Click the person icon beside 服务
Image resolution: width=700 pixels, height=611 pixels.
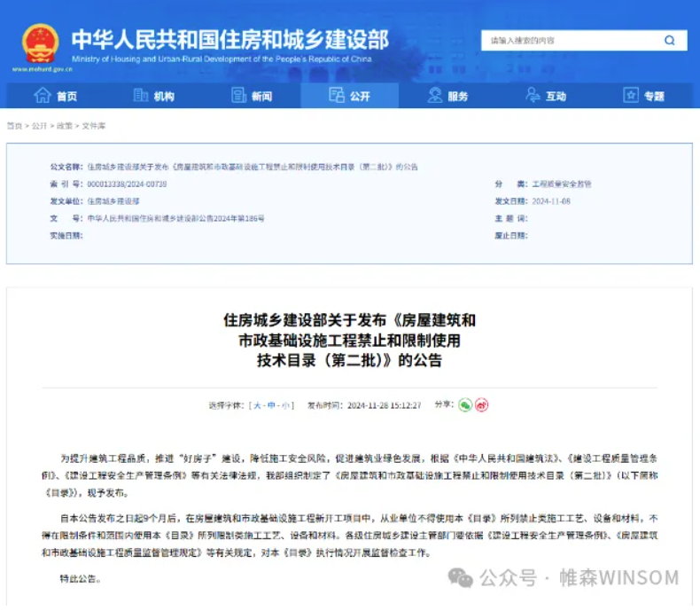click(434, 96)
